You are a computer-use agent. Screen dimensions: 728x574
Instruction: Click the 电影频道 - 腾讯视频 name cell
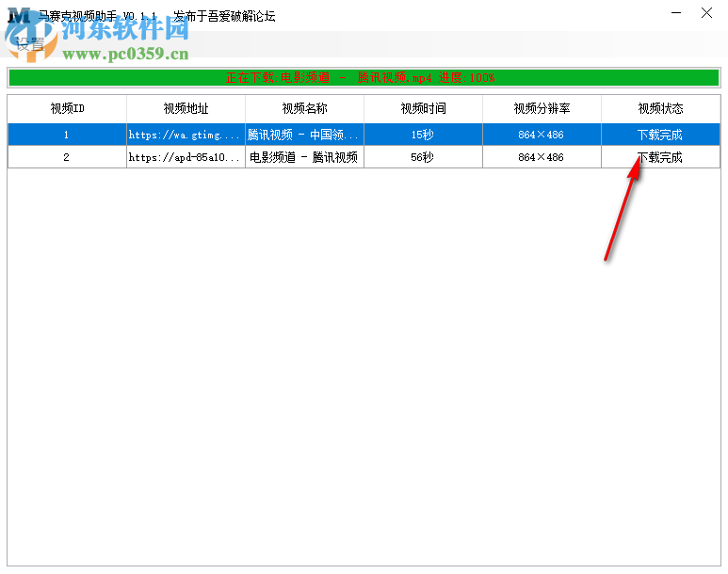(304, 157)
